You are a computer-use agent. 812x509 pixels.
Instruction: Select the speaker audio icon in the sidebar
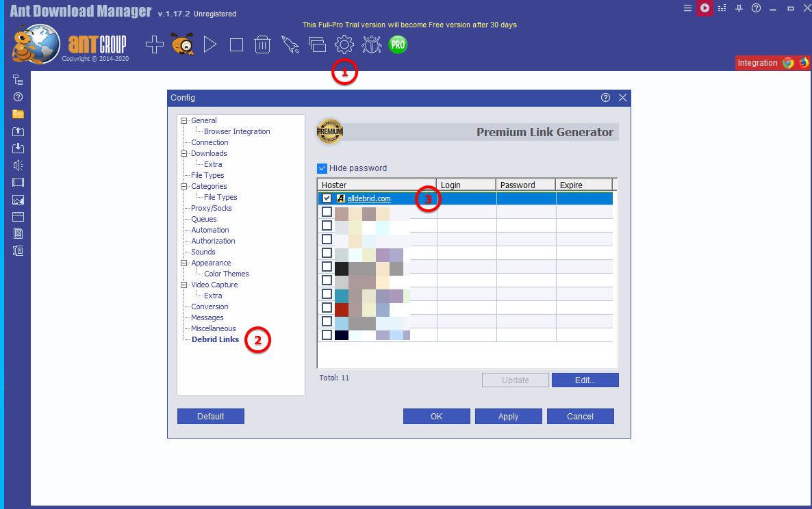coord(18,166)
